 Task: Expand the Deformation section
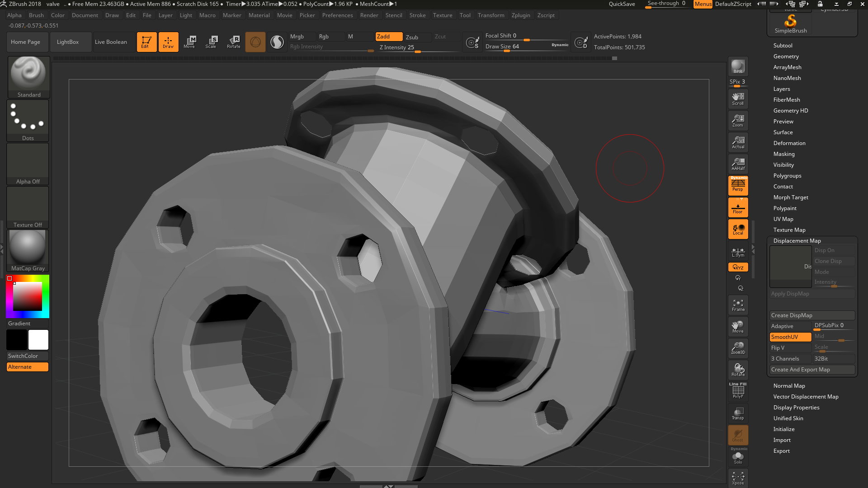(789, 143)
